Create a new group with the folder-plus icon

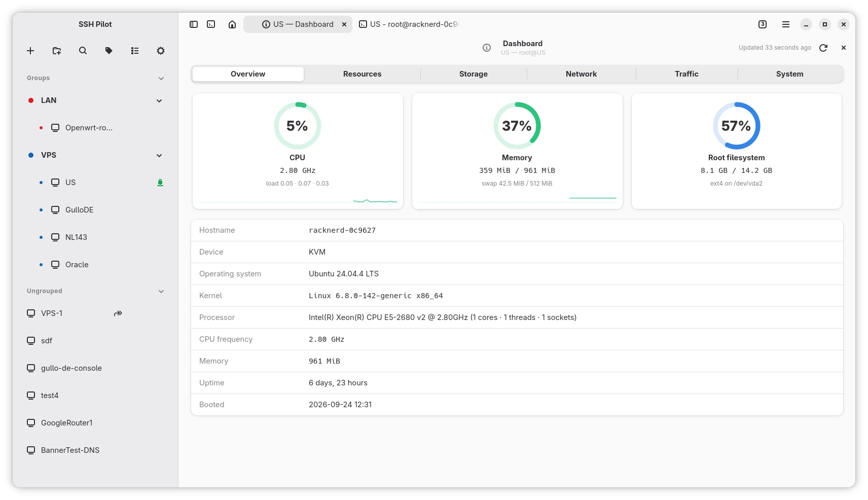57,51
